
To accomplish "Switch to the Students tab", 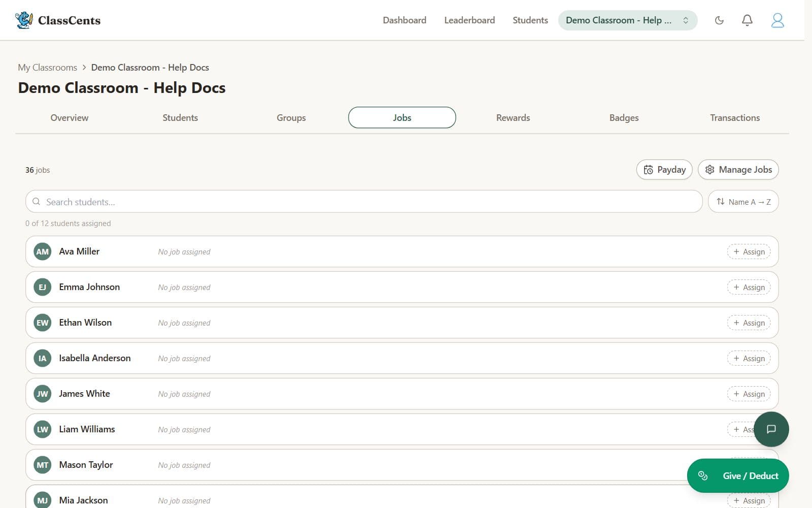I will [180, 118].
